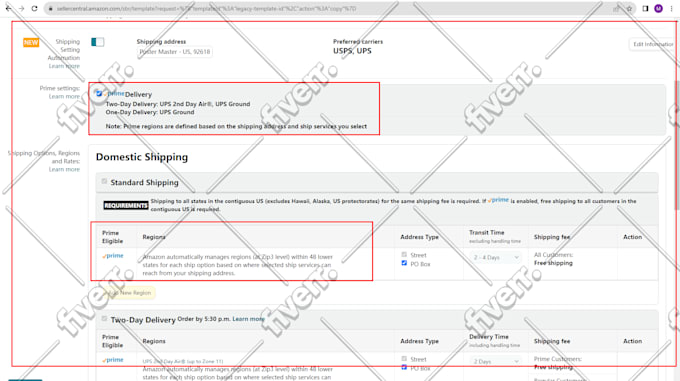Toggle the Two-Day Delivery checkbox
The width and height of the screenshot is (680, 381).
coord(104,319)
